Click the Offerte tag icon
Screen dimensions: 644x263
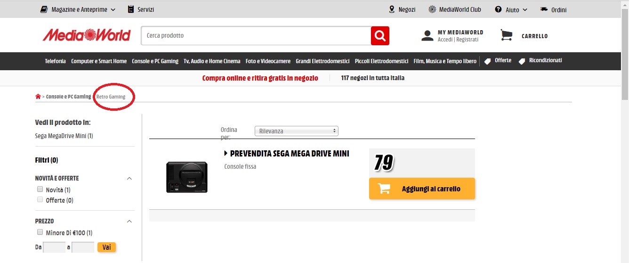click(x=488, y=61)
